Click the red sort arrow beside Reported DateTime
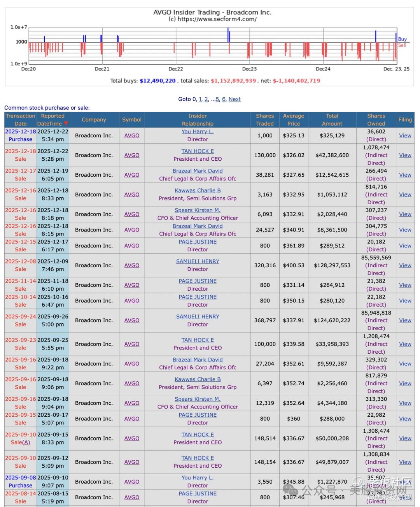420x507 pixels. [66, 123]
